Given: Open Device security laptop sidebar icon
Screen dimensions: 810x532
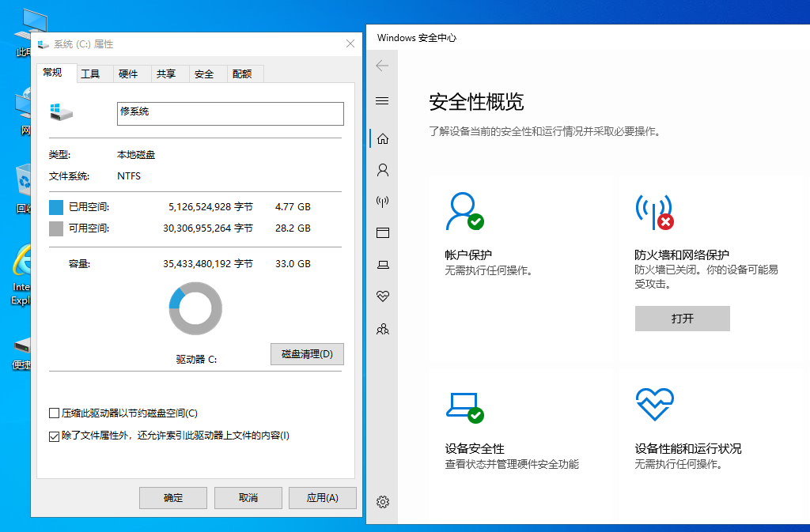Looking at the screenshot, I should click(383, 265).
